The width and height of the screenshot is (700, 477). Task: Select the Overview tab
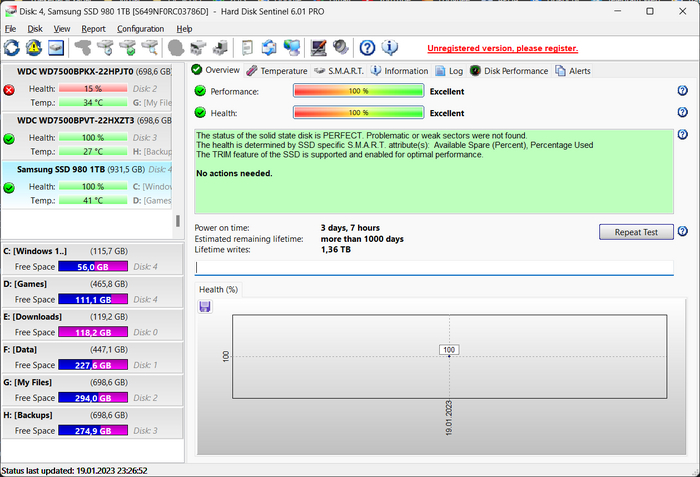(x=216, y=70)
